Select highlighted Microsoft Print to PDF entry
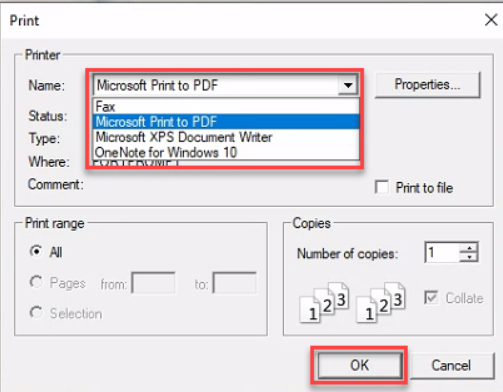503x392 pixels. point(227,122)
